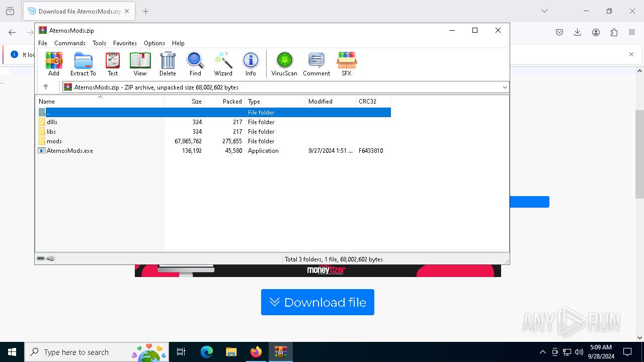
Task: Open Firefox list all tabs chevron
Action: click(x=544, y=11)
